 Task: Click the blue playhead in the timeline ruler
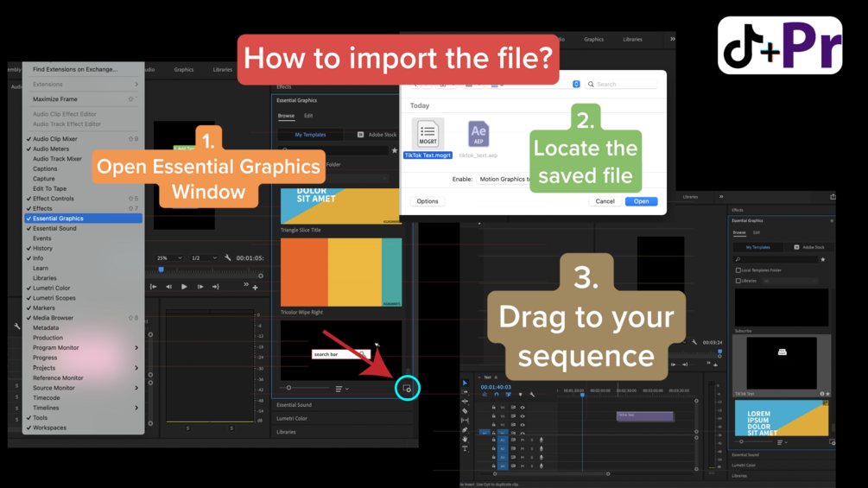pos(582,395)
